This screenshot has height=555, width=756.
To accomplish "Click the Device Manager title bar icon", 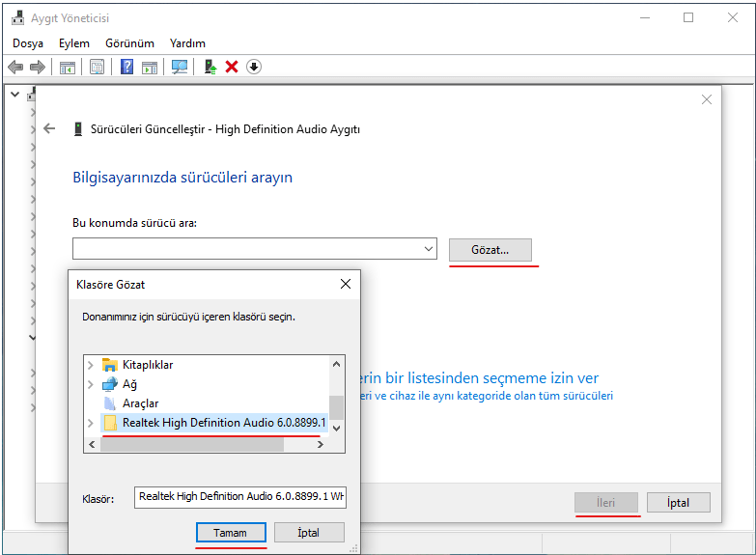I will (x=17, y=17).
